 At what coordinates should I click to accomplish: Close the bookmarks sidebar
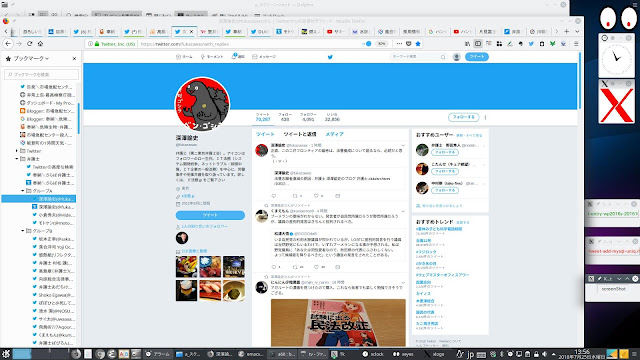pyautogui.click(x=74, y=59)
